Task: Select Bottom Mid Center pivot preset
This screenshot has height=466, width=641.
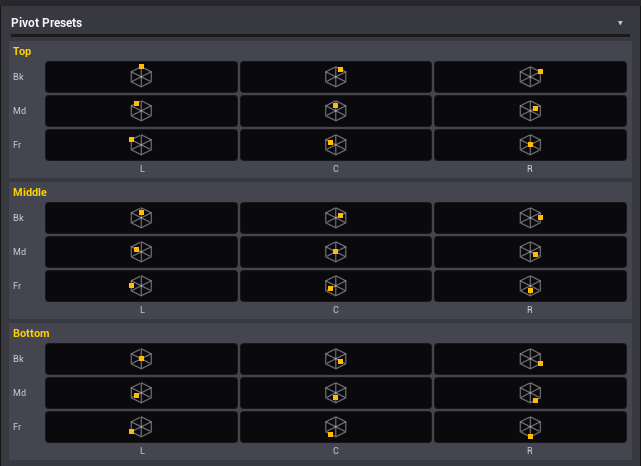Action: click(x=336, y=393)
